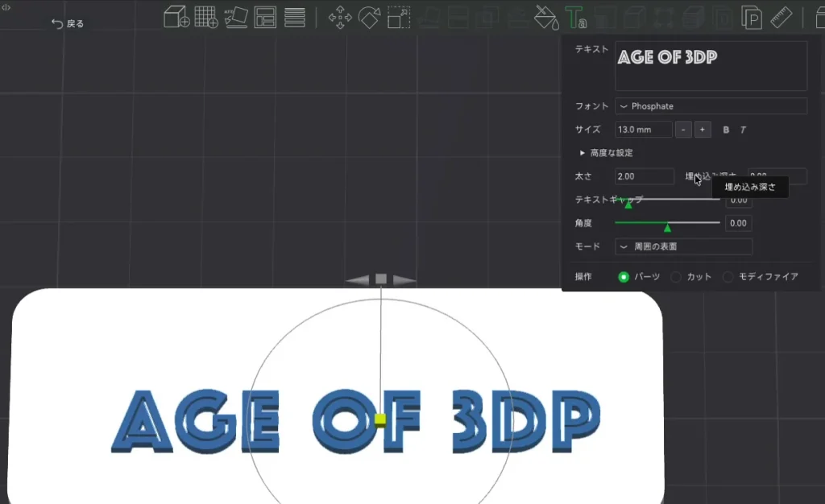The height and width of the screenshot is (504, 825).
Task: Toggle italic T text style
Action: 743,130
